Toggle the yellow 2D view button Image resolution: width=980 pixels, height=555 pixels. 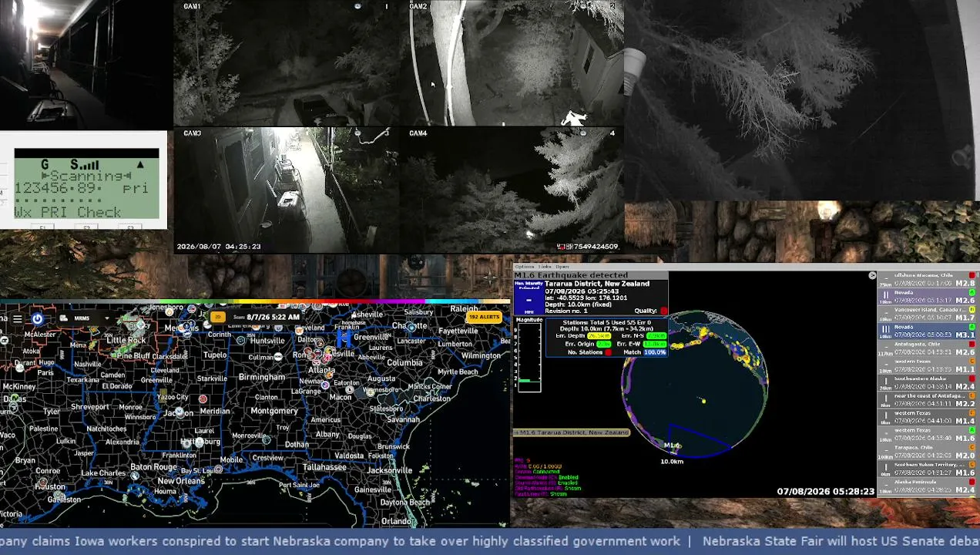(x=218, y=317)
